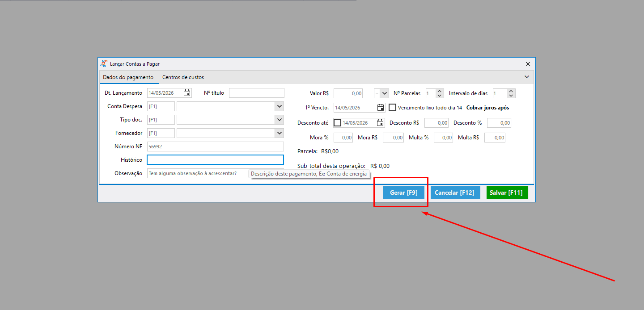This screenshot has height=310, width=644.
Task: Enable Vencimento fixo todo dia 14 checkbox
Action: click(x=393, y=108)
